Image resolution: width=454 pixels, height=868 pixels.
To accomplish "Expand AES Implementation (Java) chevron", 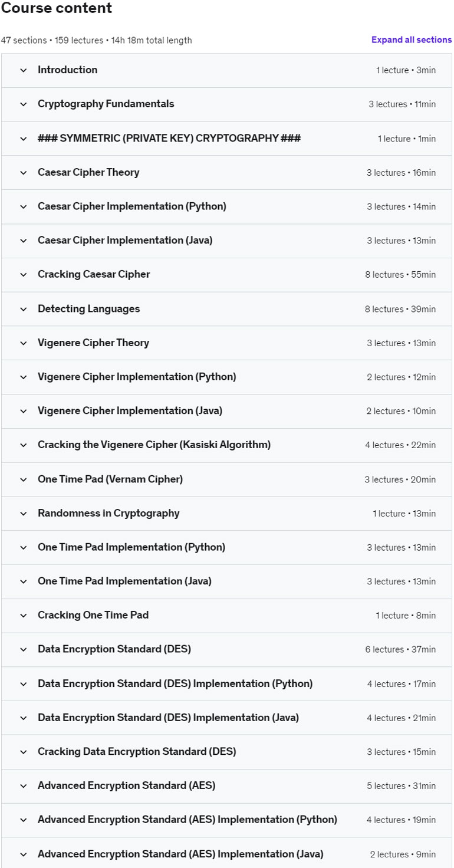I will (24, 854).
